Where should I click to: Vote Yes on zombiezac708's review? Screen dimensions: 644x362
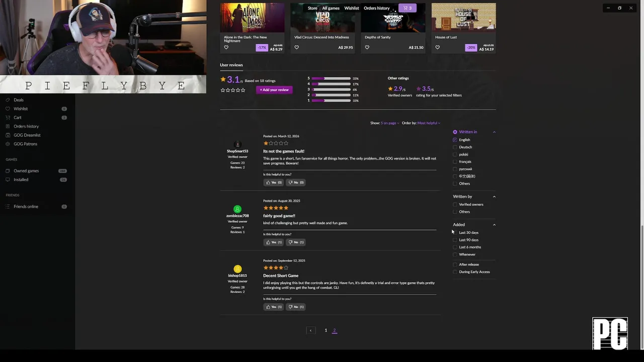[274, 242]
